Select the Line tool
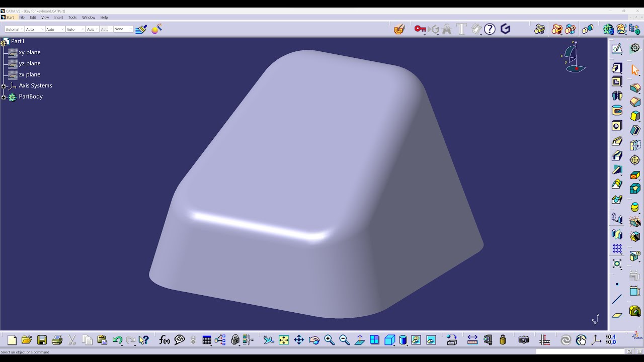The height and width of the screenshot is (362, 644). pyautogui.click(x=617, y=299)
